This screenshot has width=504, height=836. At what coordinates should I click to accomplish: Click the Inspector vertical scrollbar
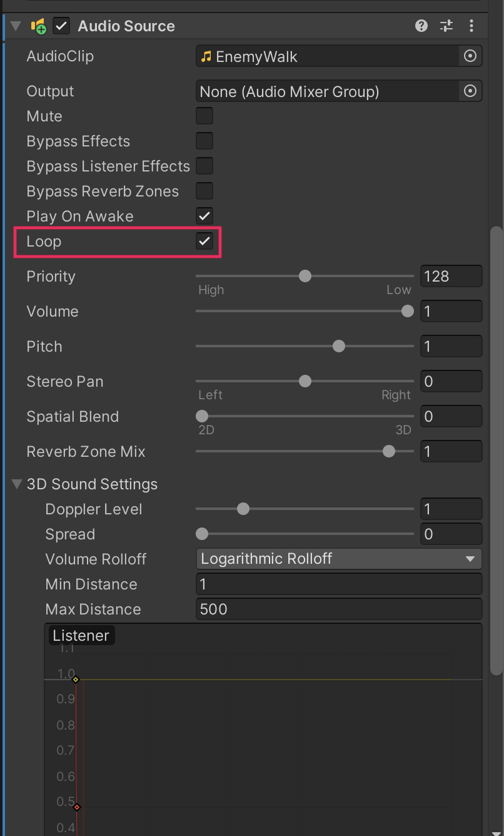(x=496, y=451)
